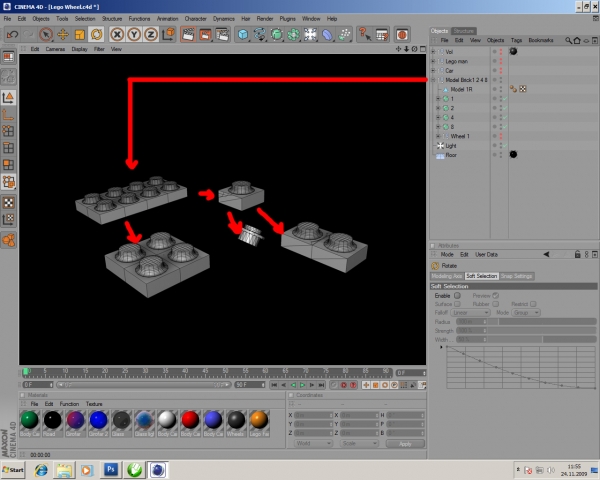Viewport: 600px width, 480px height.
Task: Open the Render menu
Action: click(x=265, y=19)
